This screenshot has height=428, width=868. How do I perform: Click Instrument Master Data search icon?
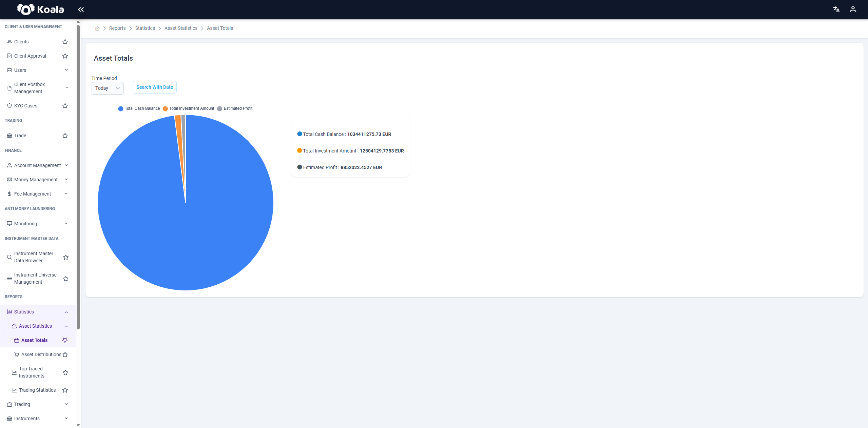click(9, 257)
